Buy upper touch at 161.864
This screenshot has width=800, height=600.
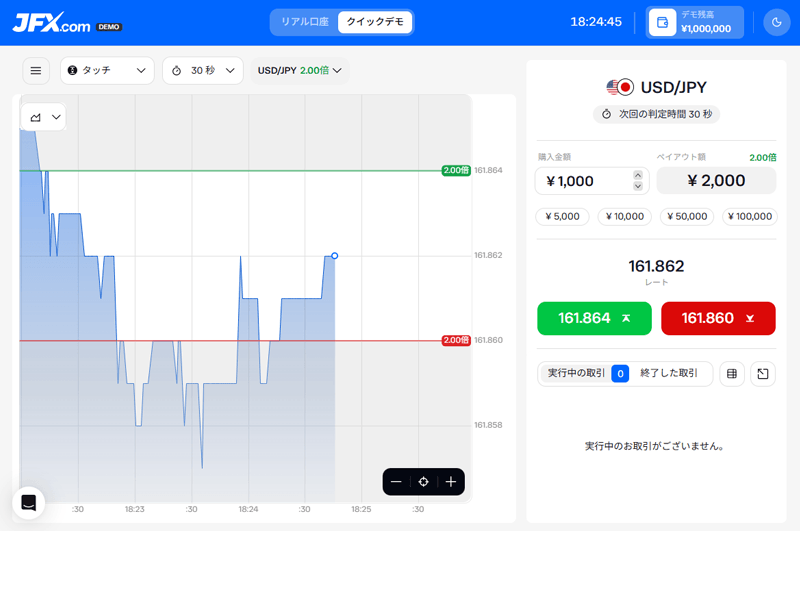tap(594, 318)
